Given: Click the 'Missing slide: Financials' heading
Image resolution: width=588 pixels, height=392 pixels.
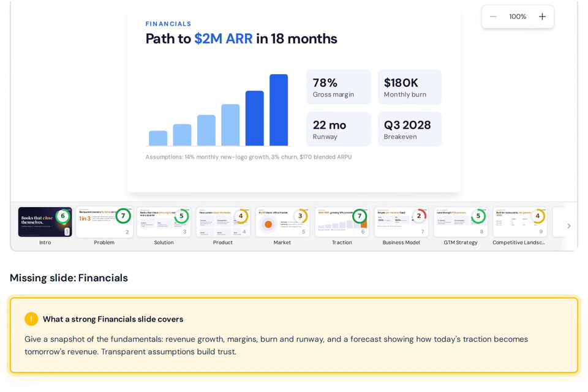Looking at the screenshot, I should pos(69,278).
